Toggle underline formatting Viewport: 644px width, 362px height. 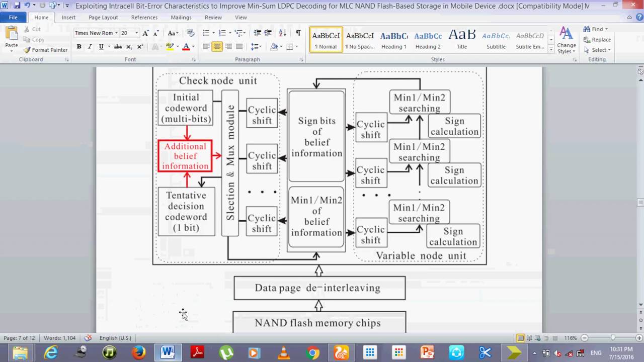click(101, 47)
